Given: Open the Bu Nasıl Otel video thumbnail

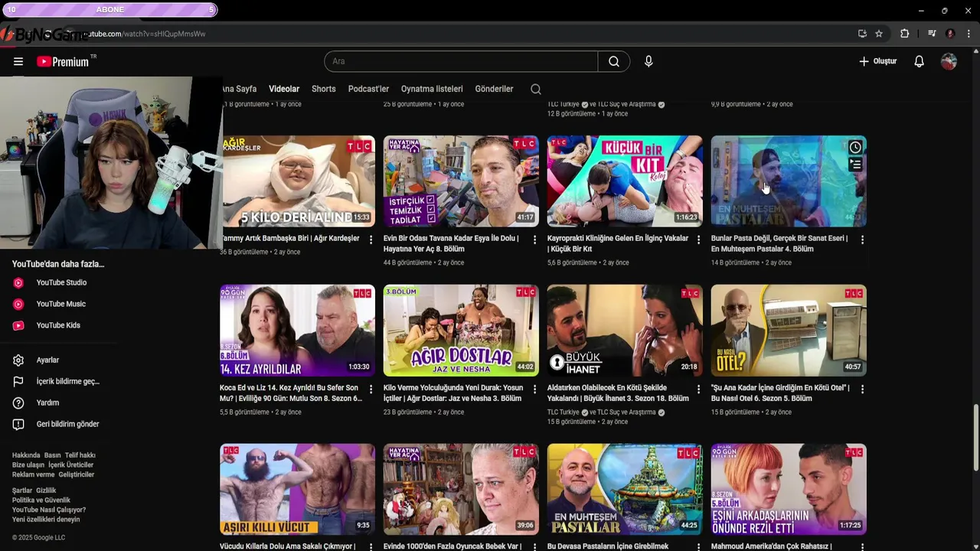Looking at the screenshot, I should tap(789, 331).
